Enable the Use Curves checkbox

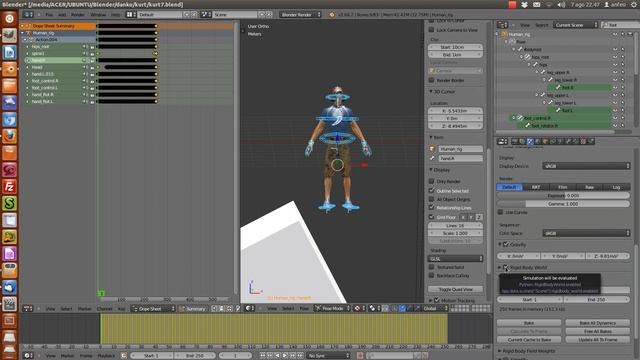(x=500, y=212)
